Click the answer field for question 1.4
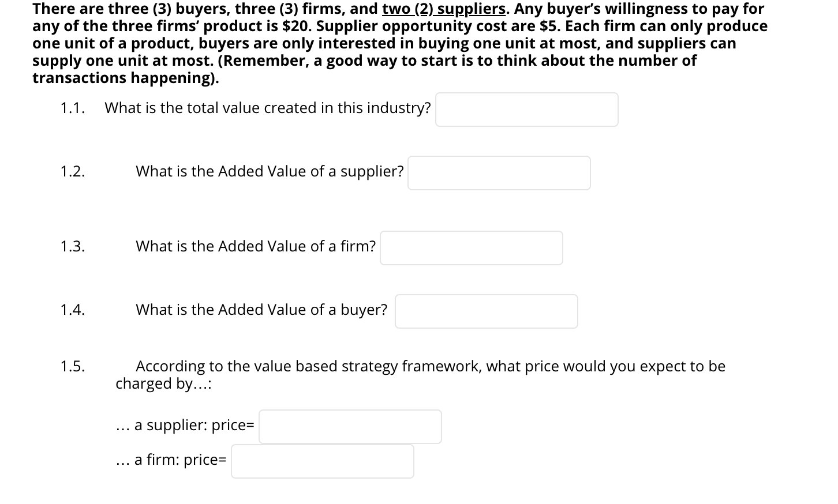This screenshot has width=838, height=504. [x=486, y=311]
